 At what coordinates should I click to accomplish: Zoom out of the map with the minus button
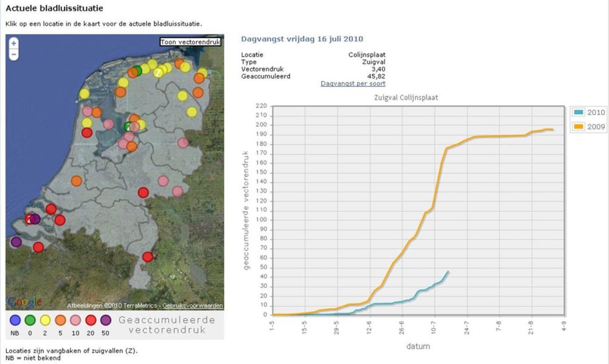click(14, 54)
